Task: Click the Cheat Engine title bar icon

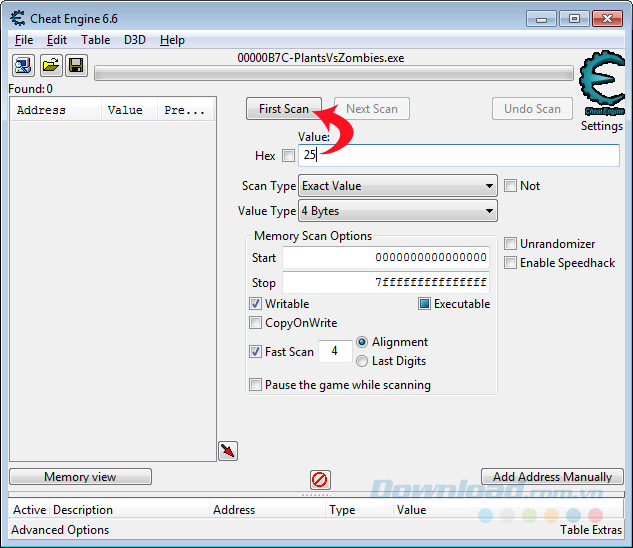Action: click(18, 19)
